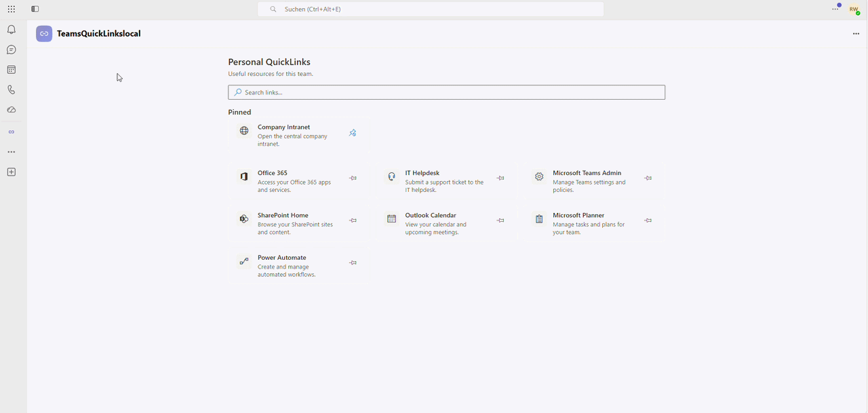Click the Outlook Calendar grid icon
868x413 pixels.
pyautogui.click(x=392, y=219)
